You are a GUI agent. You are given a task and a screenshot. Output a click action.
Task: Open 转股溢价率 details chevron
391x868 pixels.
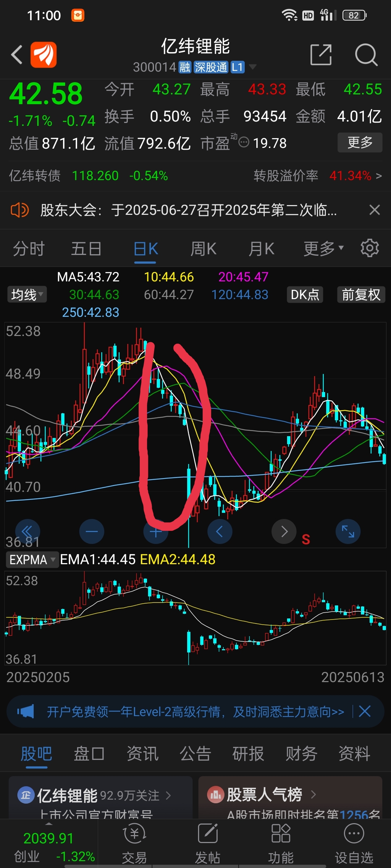click(x=379, y=176)
